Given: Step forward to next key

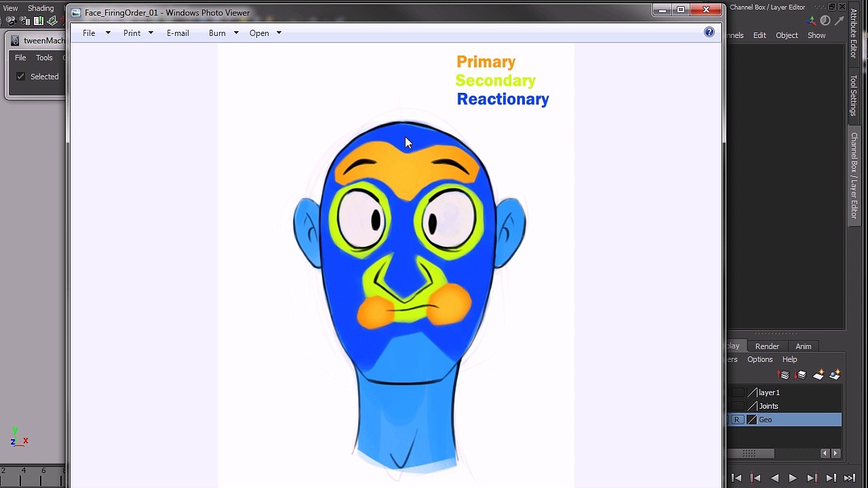Looking at the screenshot, I should pos(812,478).
